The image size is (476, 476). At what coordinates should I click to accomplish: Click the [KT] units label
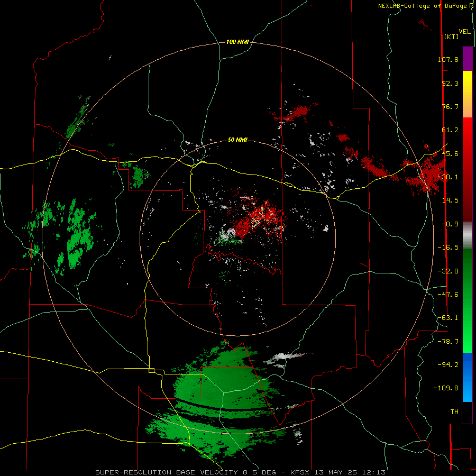451,36
